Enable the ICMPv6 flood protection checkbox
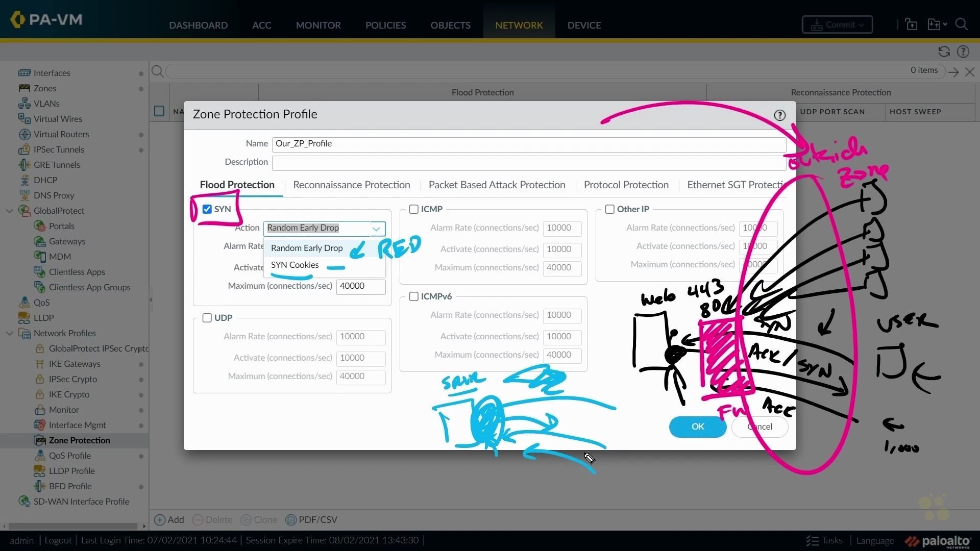The width and height of the screenshot is (980, 551). pyautogui.click(x=414, y=296)
